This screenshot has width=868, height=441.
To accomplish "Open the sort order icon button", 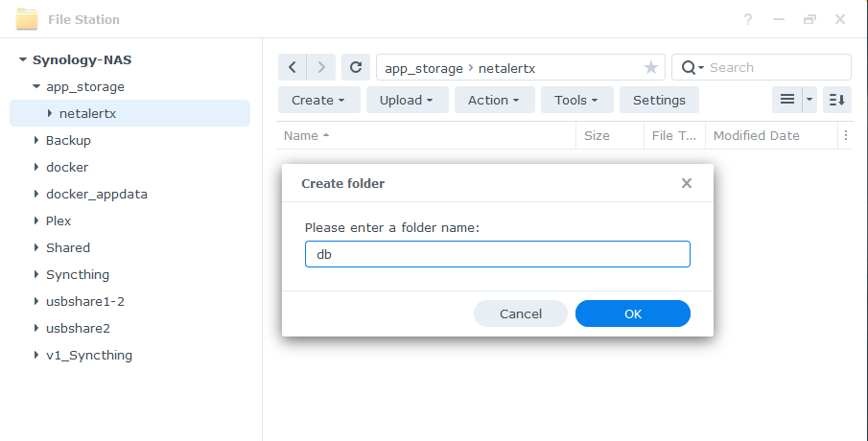I will coord(836,100).
